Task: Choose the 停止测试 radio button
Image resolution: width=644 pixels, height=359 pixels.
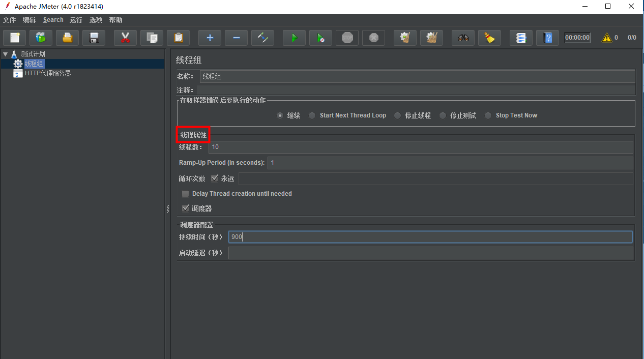Action: pyautogui.click(x=443, y=115)
